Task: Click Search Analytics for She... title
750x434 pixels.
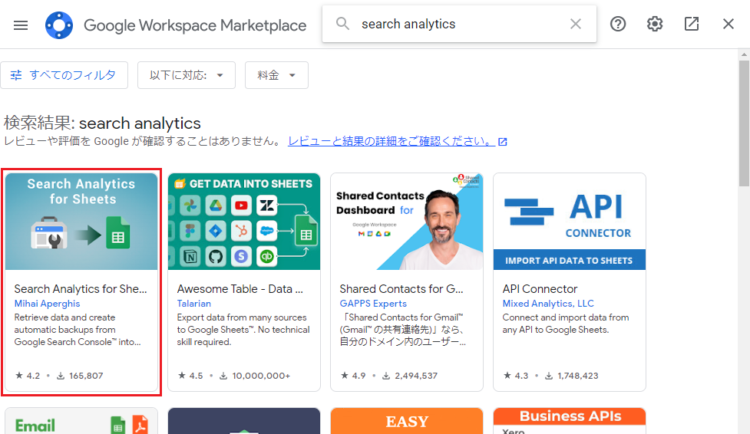Action: (x=80, y=289)
